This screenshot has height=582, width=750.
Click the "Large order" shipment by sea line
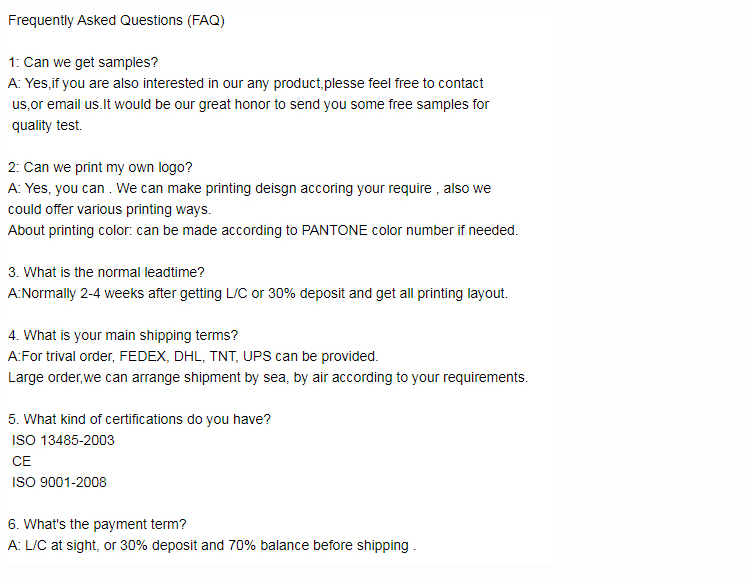267,377
